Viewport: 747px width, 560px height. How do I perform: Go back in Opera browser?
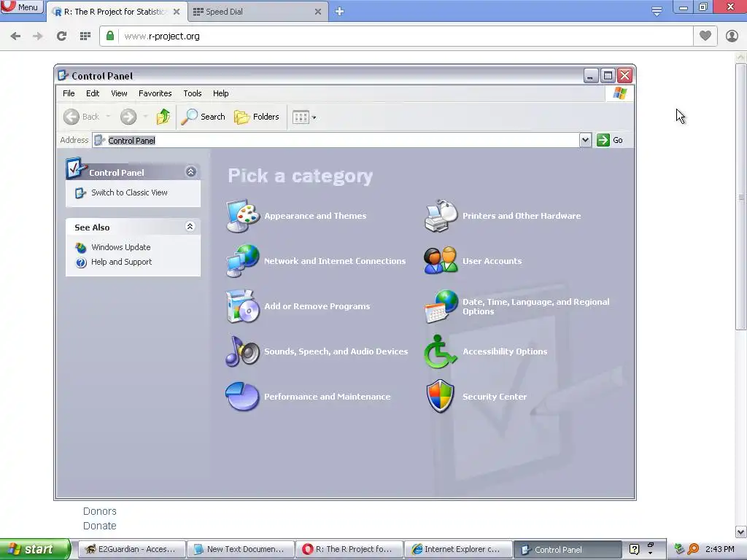[15, 36]
